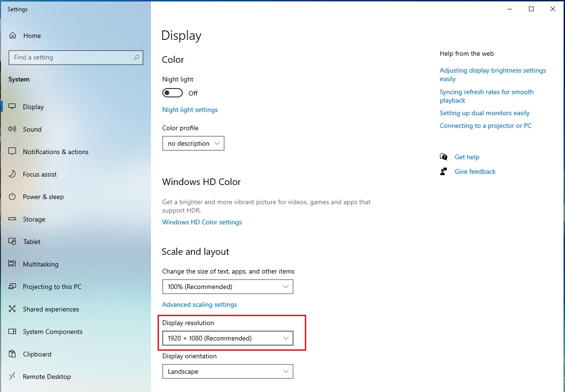Open Notifications & actions via its icon

click(x=12, y=152)
